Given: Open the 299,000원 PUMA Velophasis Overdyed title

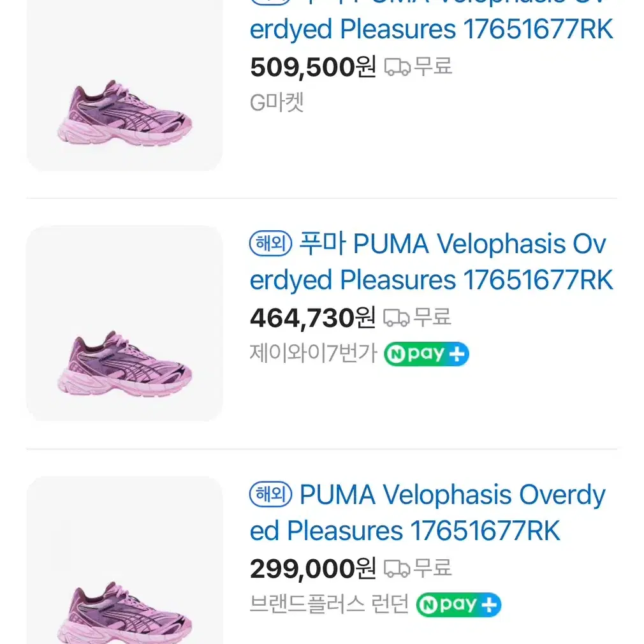Looking at the screenshot, I should 428,513.
